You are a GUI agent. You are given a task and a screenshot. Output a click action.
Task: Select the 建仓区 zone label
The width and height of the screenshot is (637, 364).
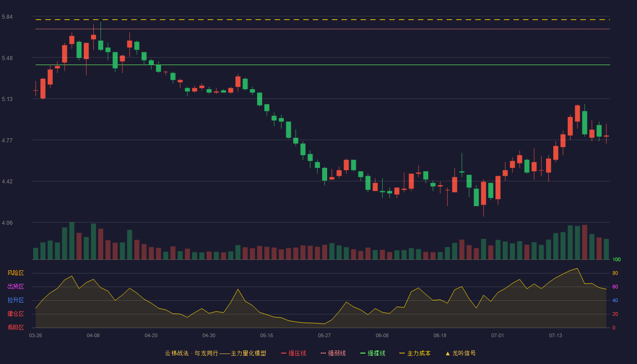pos(15,314)
